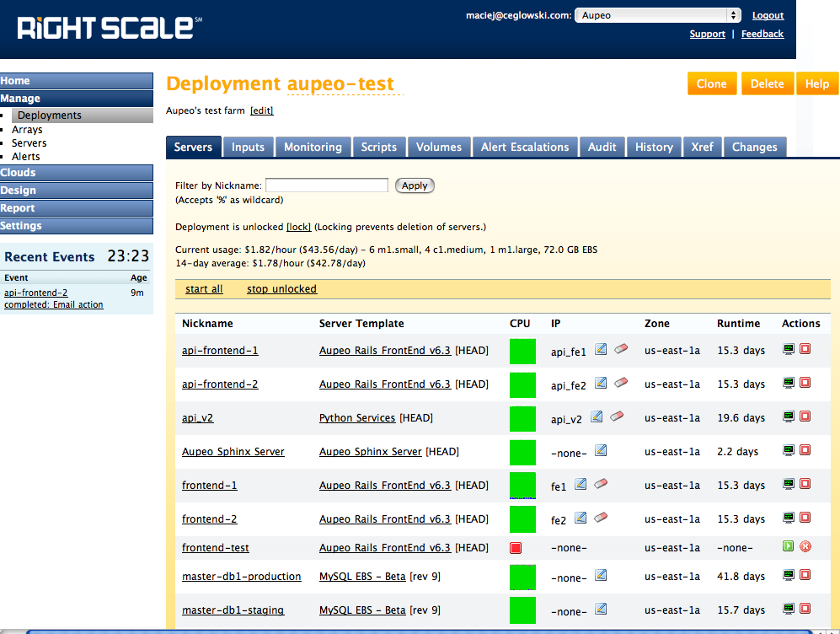Select Alerts in the Manage submenu
This screenshot has height=634, width=840.
pos(26,157)
